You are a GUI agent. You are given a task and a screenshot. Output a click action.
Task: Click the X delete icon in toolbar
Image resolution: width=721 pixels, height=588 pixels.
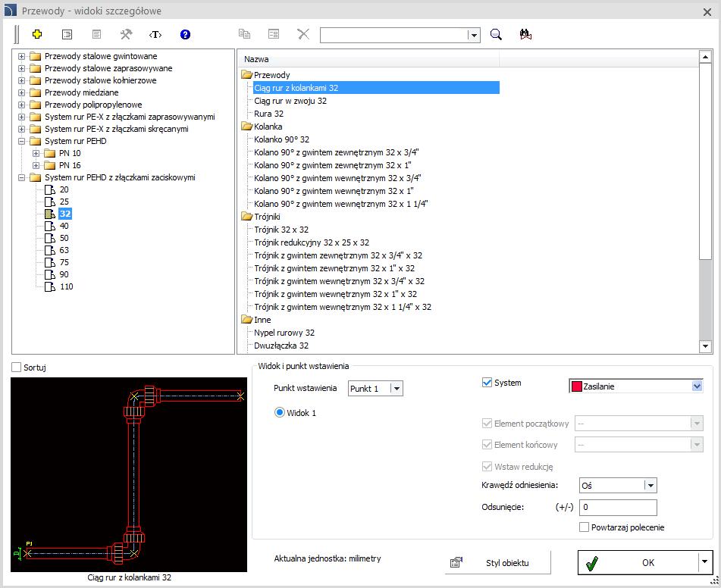(303, 34)
